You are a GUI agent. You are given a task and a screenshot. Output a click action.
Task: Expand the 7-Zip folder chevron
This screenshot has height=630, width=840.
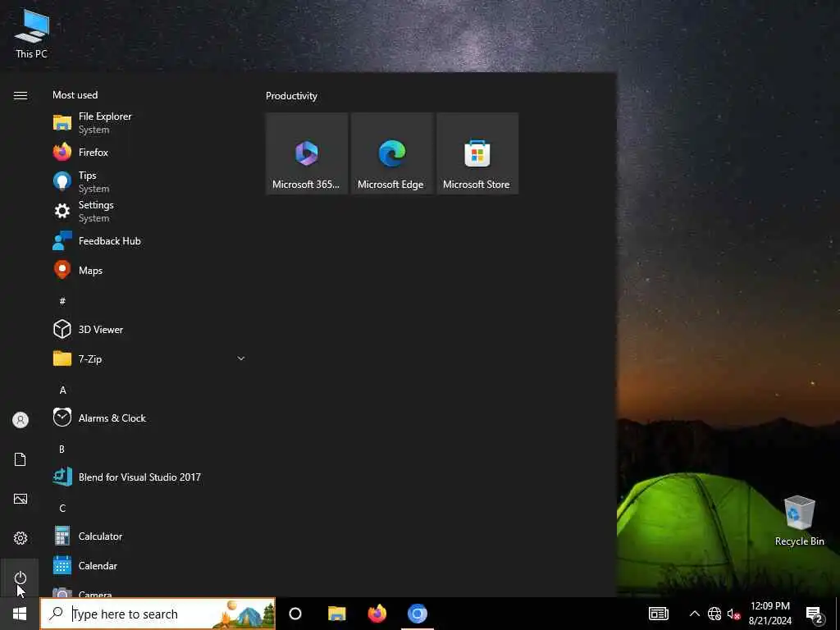pos(241,358)
